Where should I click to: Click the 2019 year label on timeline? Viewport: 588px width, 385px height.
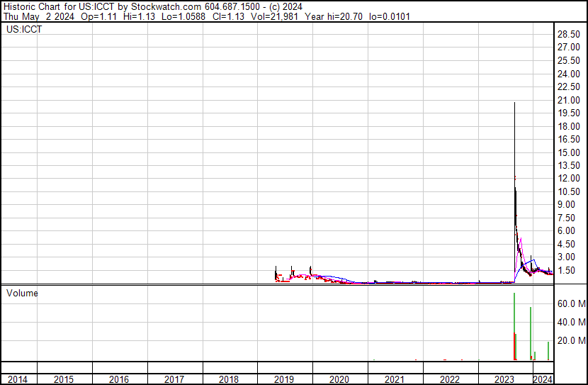coord(283,379)
